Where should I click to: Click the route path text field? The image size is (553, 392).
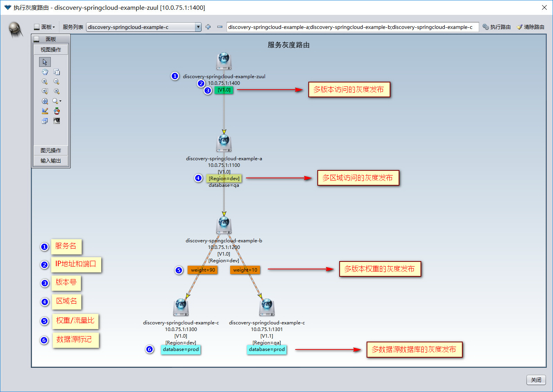pos(353,27)
